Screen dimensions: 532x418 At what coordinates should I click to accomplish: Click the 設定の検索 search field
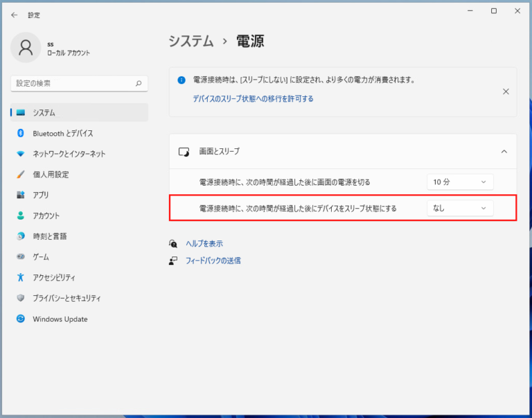(80, 84)
